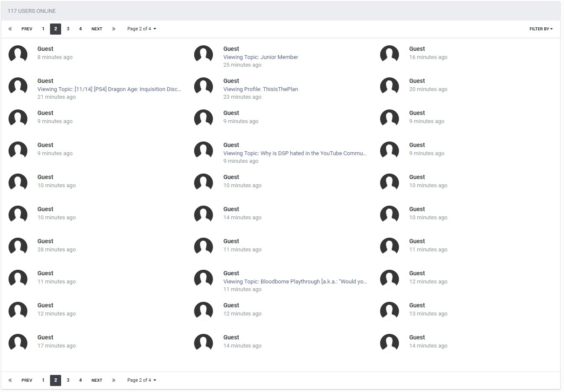The height and width of the screenshot is (392, 564).
Task: Jump to last page using top double-right arrows
Action: [113, 29]
